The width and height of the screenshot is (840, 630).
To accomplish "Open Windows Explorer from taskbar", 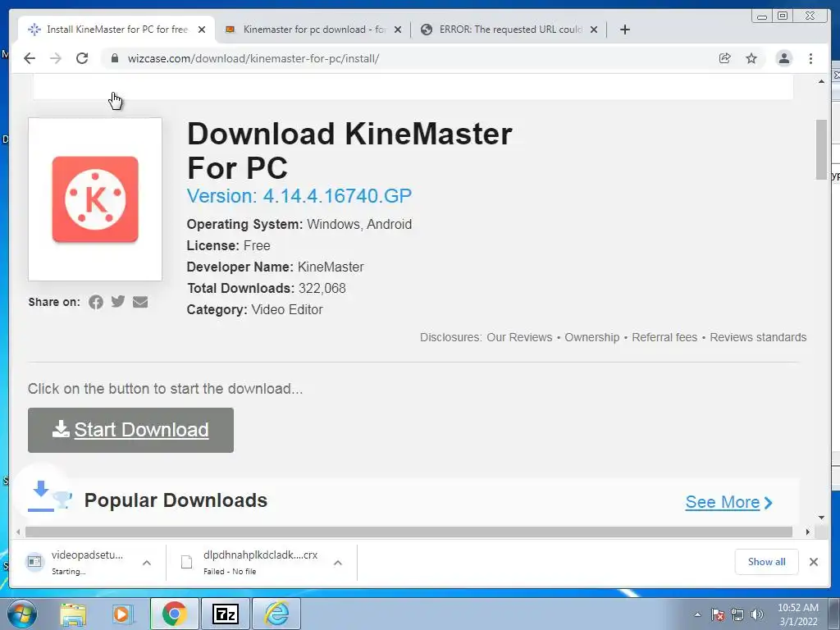I will click(73, 614).
